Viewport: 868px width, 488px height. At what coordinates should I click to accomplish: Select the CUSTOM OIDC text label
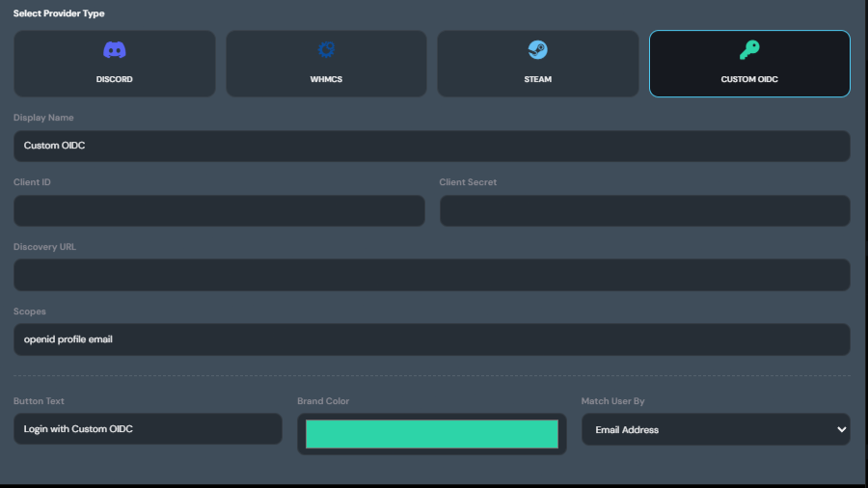click(749, 79)
